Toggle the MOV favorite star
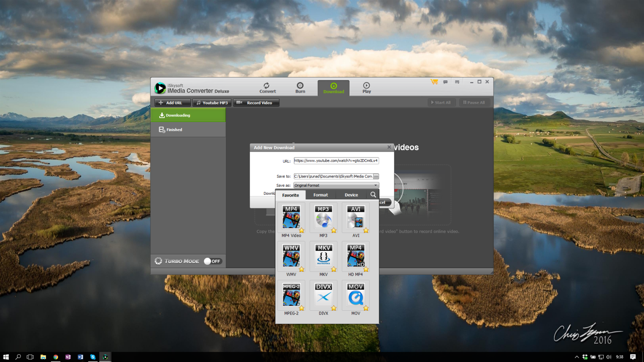 tap(366, 308)
